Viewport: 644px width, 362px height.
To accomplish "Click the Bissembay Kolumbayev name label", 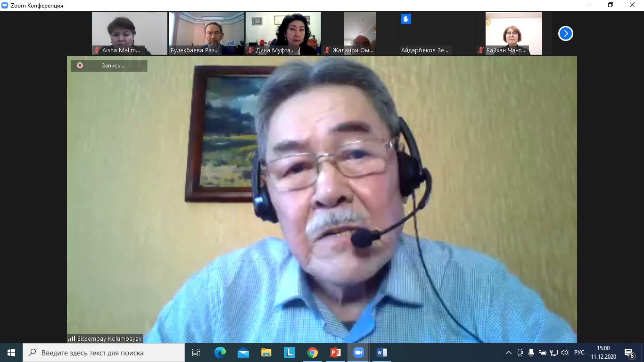I will (109, 338).
